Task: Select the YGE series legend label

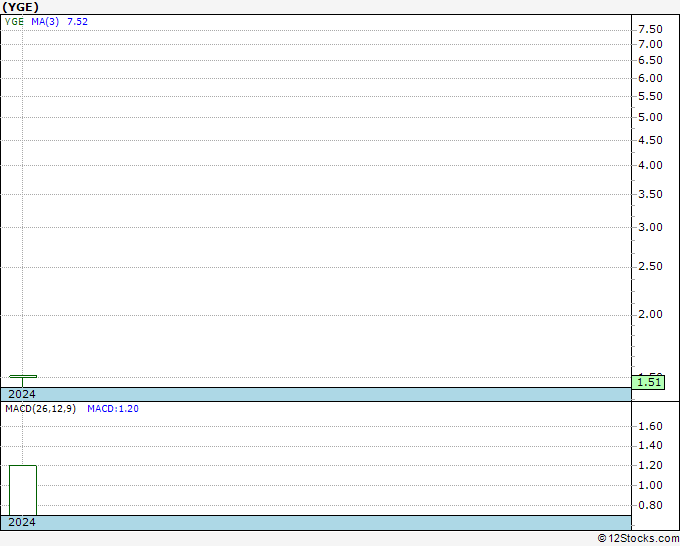Action: point(14,22)
